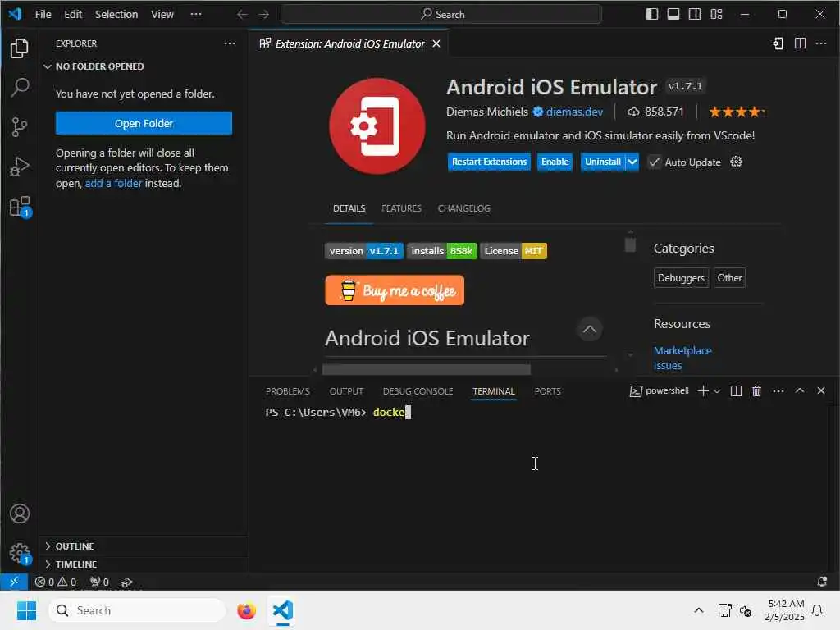Switch to the Features tab
The height and width of the screenshot is (630, 840).
(x=401, y=208)
